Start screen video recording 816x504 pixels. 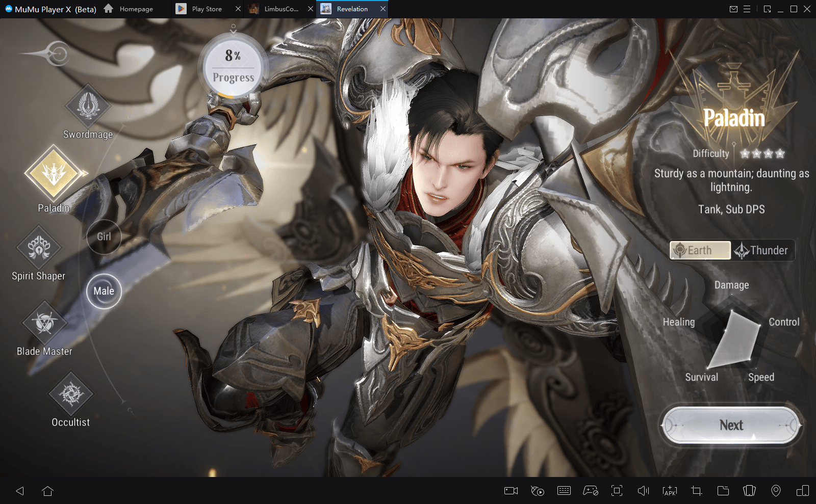pos(511,491)
